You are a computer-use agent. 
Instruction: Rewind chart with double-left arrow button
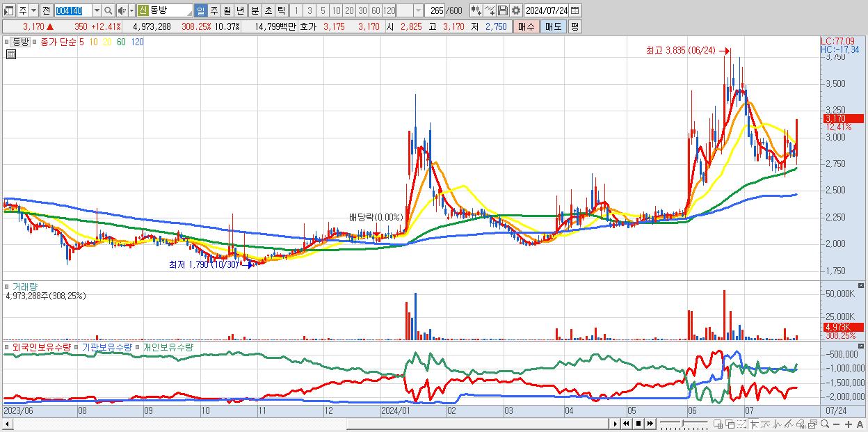pyautogui.click(x=626, y=424)
